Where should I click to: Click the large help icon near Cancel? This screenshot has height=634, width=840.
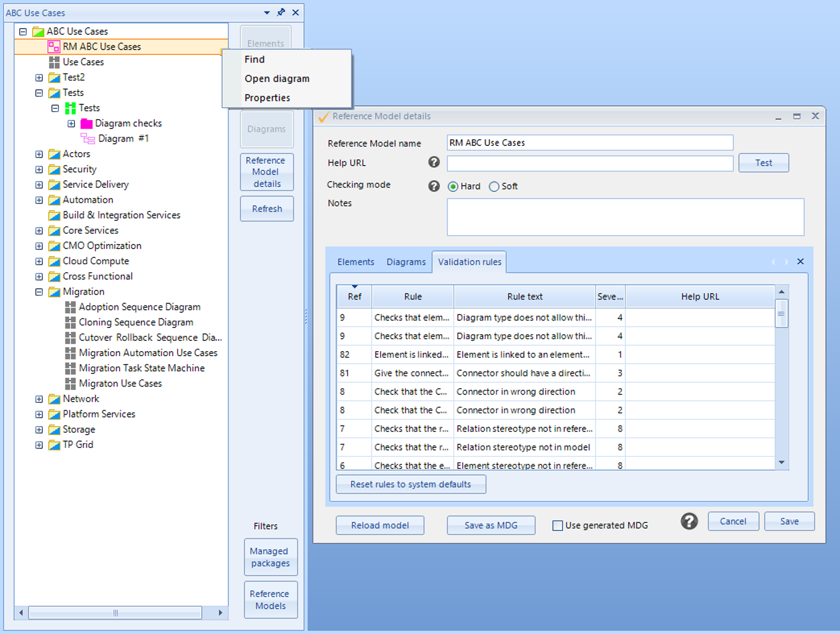[x=688, y=521]
